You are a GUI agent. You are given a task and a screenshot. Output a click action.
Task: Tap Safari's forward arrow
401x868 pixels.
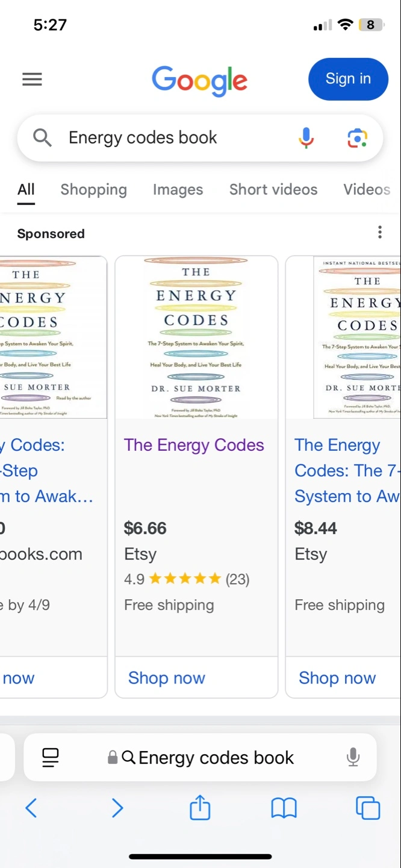pyautogui.click(x=117, y=808)
